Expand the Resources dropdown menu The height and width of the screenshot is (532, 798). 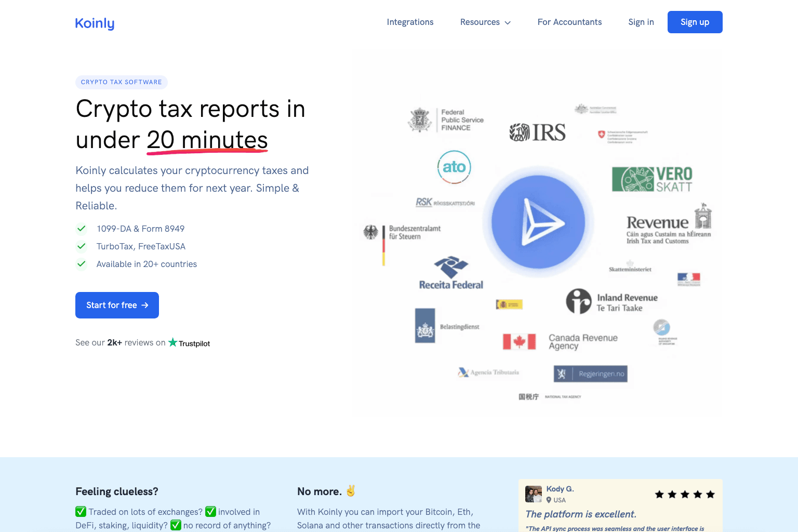click(x=485, y=22)
